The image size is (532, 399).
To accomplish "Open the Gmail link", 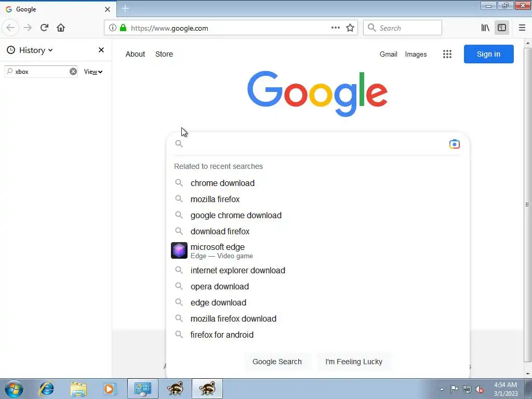I will [389, 54].
